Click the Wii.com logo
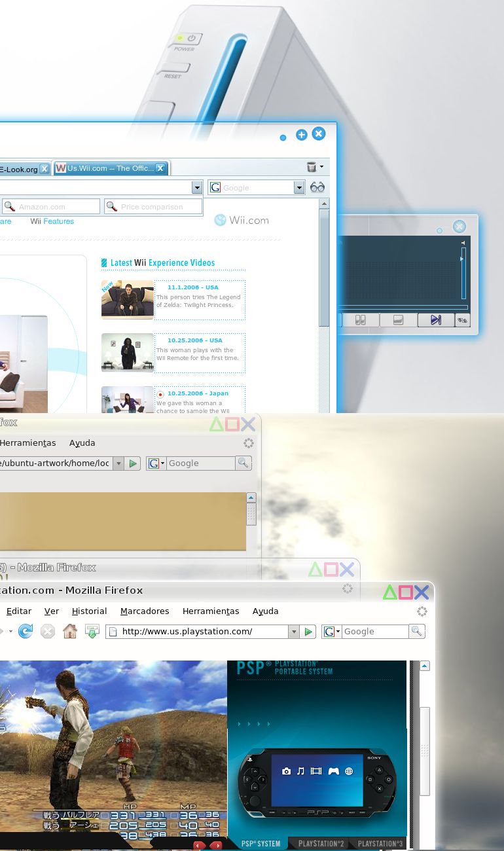This screenshot has height=851, width=504. (x=242, y=220)
